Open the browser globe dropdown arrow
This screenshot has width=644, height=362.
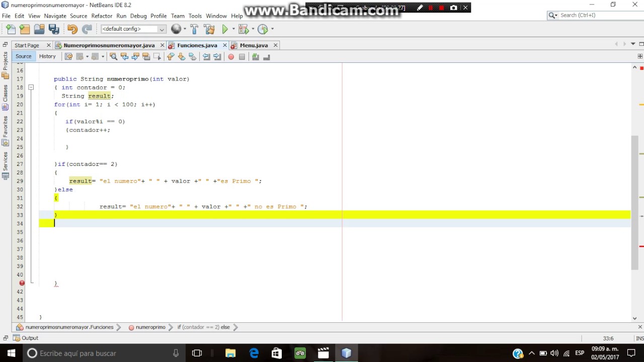pyautogui.click(x=185, y=29)
